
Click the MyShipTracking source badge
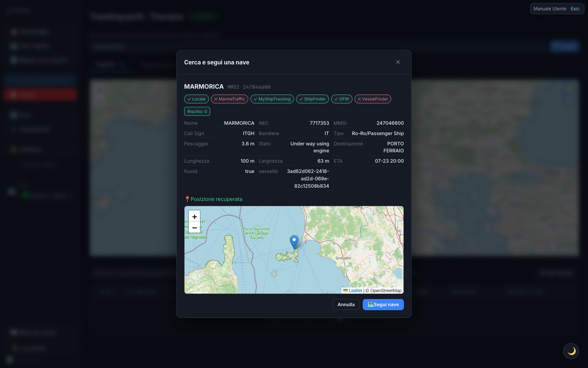click(272, 99)
